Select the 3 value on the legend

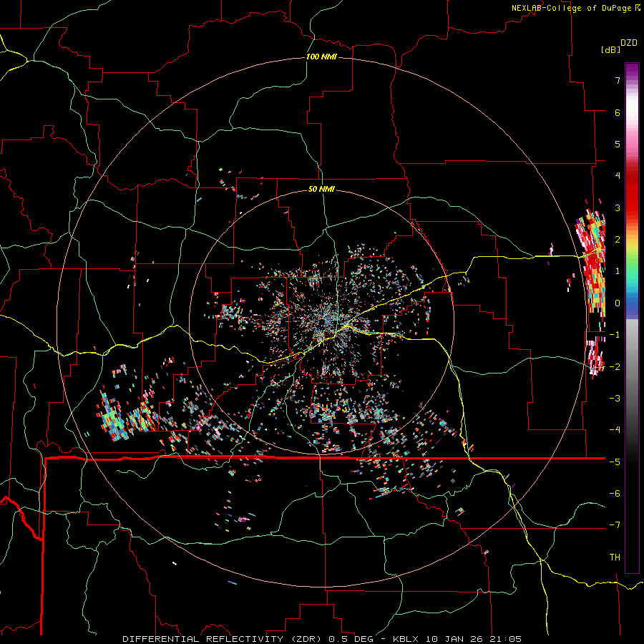point(618,208)
